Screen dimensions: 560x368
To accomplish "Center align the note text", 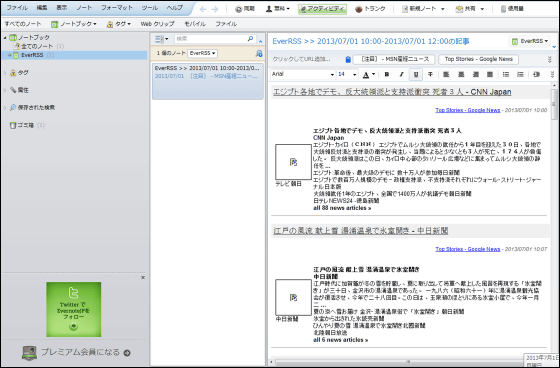I will [461, 74].
